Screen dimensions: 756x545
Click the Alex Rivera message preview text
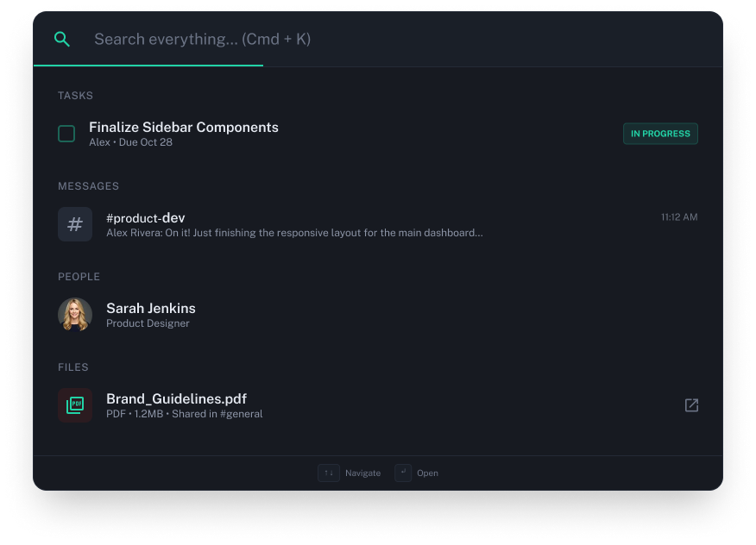pyautogui.click(x=294, y=233)
